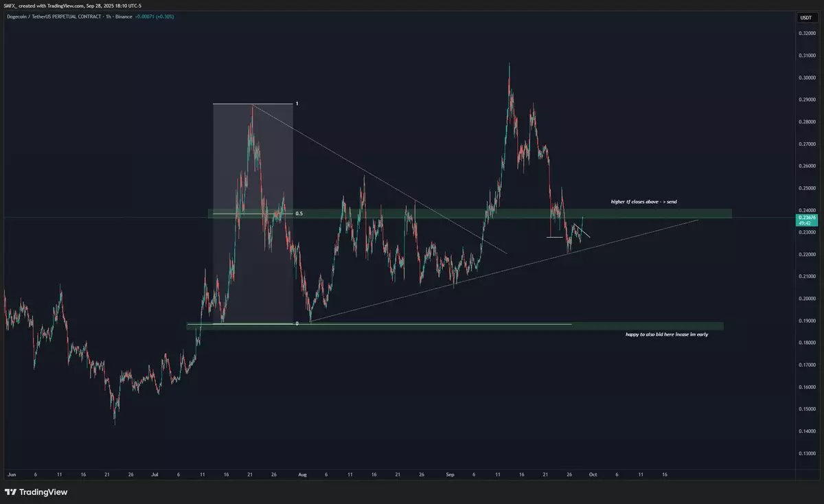Click the USDT currency label
This screenshot has width=824, height=504.
click(805, 17)
